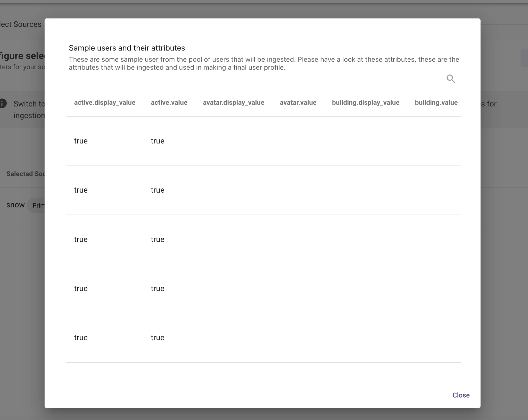
Task: Click the building.value column header
Action: (x=436, y=102)
